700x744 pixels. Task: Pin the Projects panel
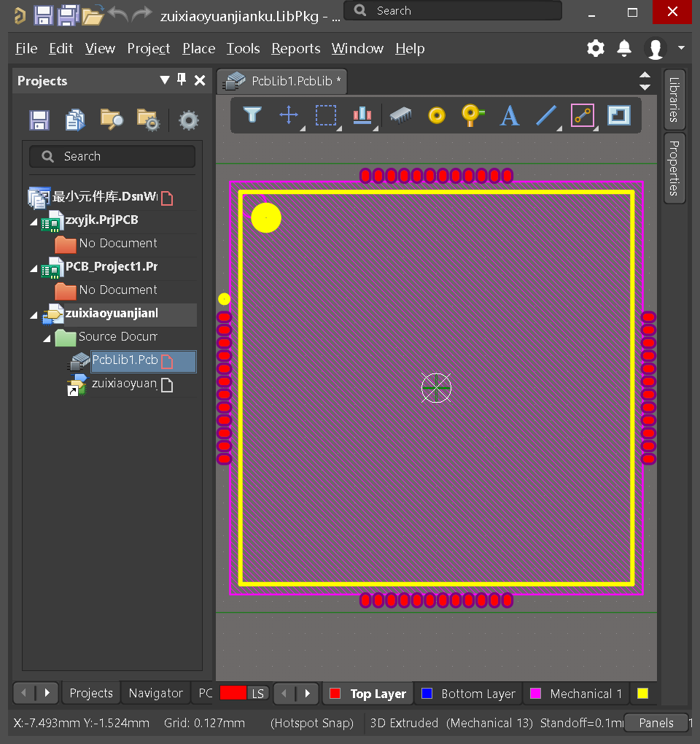click(181, 80)
